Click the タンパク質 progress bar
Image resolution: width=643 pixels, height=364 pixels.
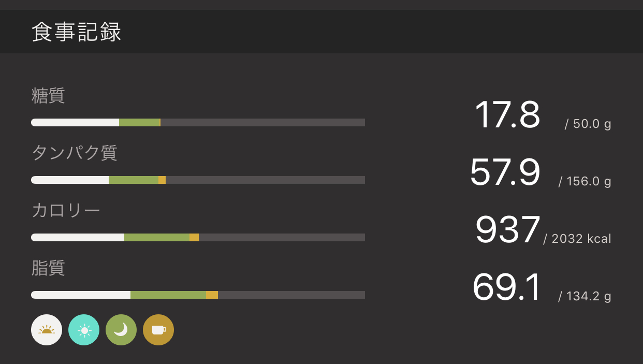click(x=198, y=180)
